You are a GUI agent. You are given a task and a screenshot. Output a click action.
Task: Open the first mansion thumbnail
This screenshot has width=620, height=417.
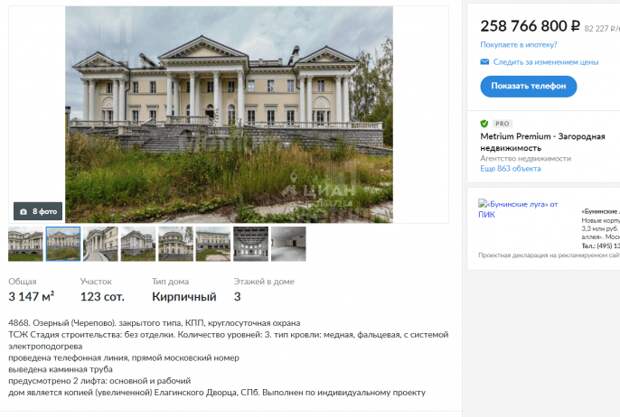[x=25, y=244]
